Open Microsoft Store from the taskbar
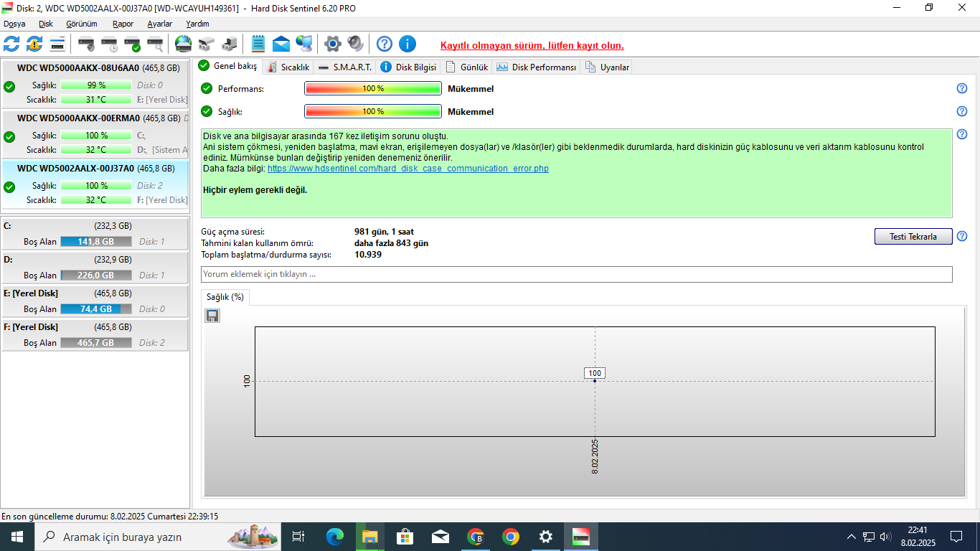 (405, 537)
